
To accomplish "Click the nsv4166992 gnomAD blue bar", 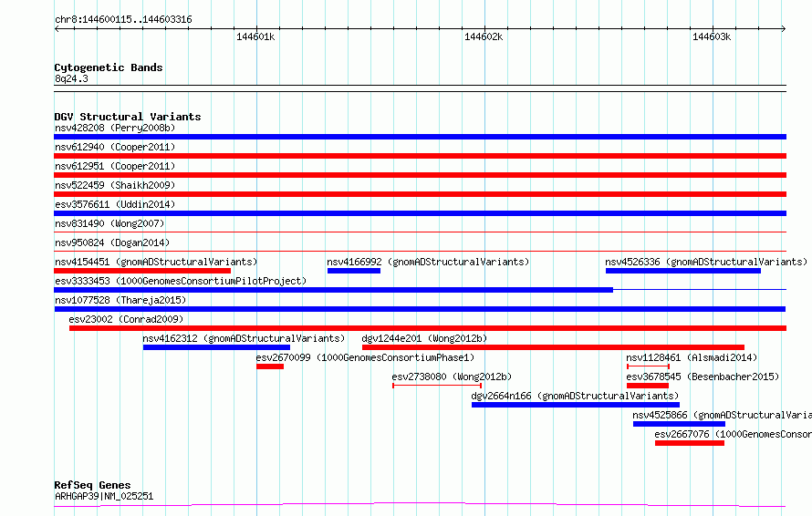I will (x=354, y=271).
